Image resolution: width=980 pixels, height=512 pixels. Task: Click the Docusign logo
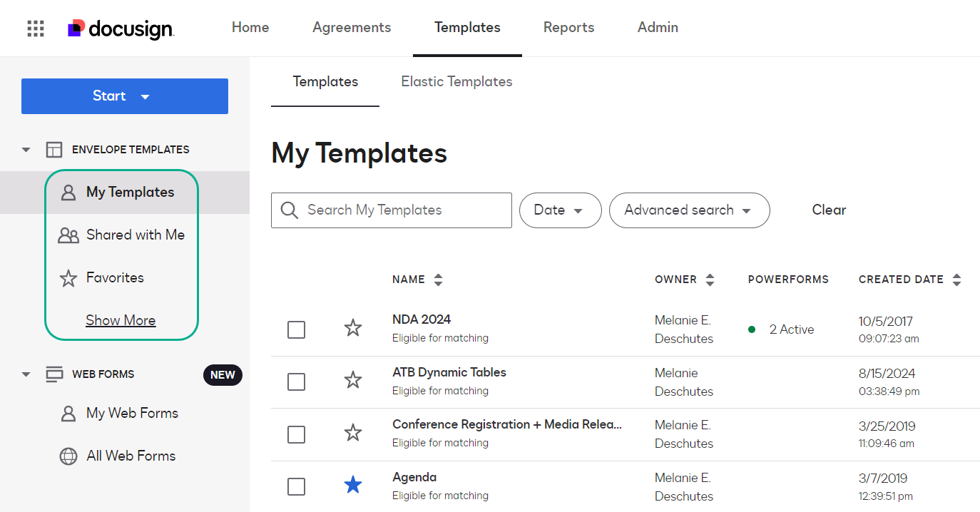coord(121,29)
